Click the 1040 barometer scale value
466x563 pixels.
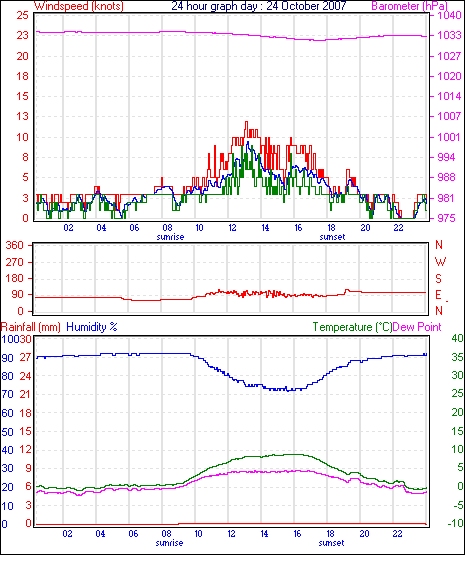click(x=449, y=15)
